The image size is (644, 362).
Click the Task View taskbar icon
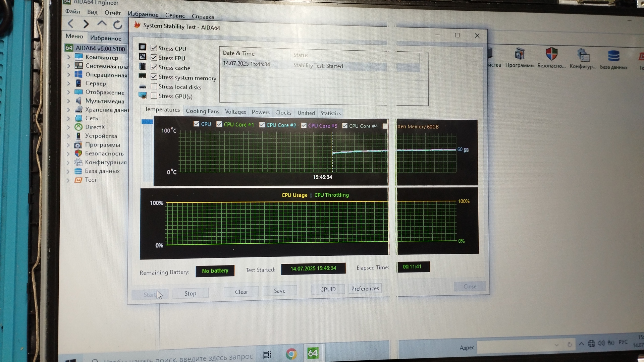coord(267,355)
